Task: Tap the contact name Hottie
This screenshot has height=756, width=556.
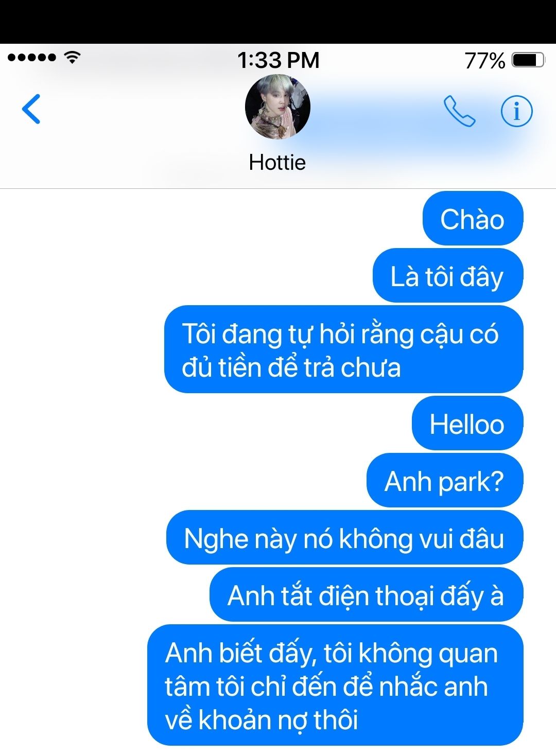Action: (x=277, y=163)
